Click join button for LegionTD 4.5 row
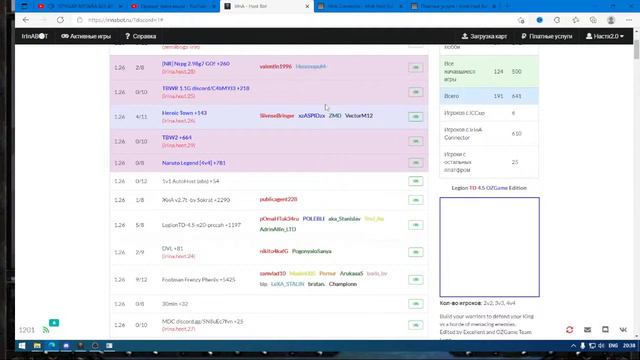Image resolution: width=640 pixels, height=360 pixels. point(416,225)
